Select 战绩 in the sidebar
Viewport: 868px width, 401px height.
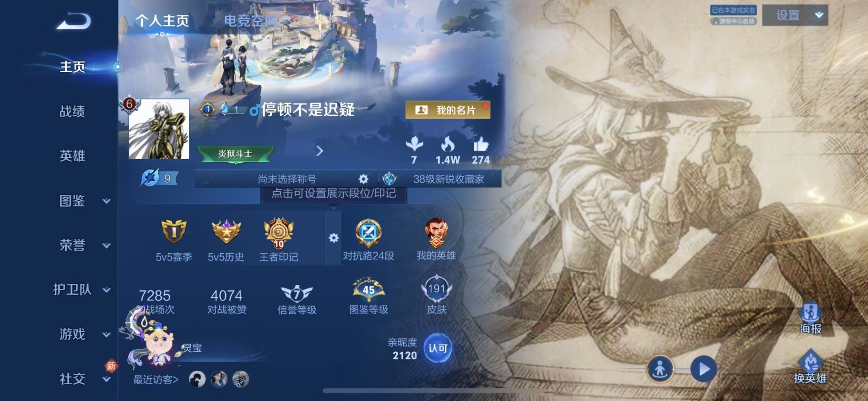[72, 111]
